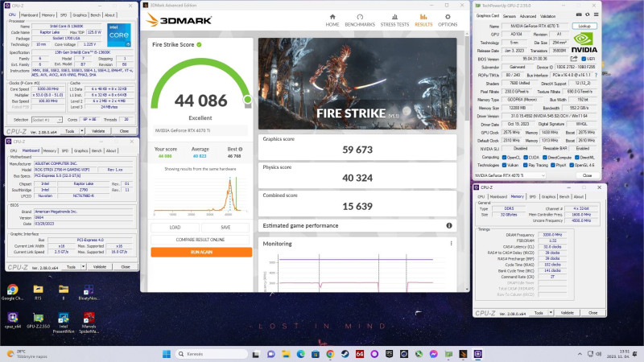644x362 pixels.
Task: Switch to the Advanced tab in GPU-Z
Action: tap(528, 16)
